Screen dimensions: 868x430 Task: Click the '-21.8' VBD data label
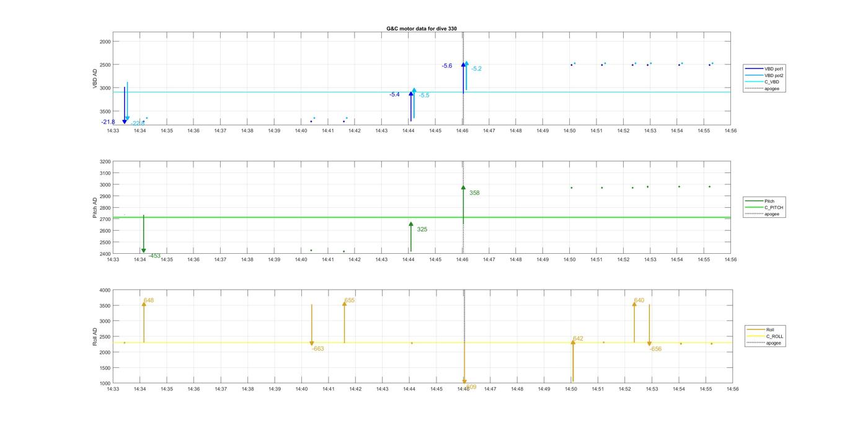click(108, 122)
